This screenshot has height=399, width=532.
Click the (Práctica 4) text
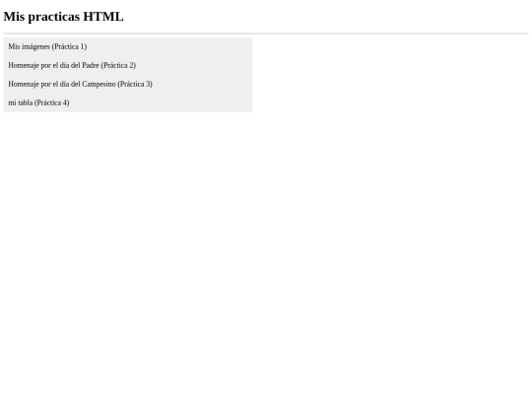pyautogui.click(x=52, y=102)
